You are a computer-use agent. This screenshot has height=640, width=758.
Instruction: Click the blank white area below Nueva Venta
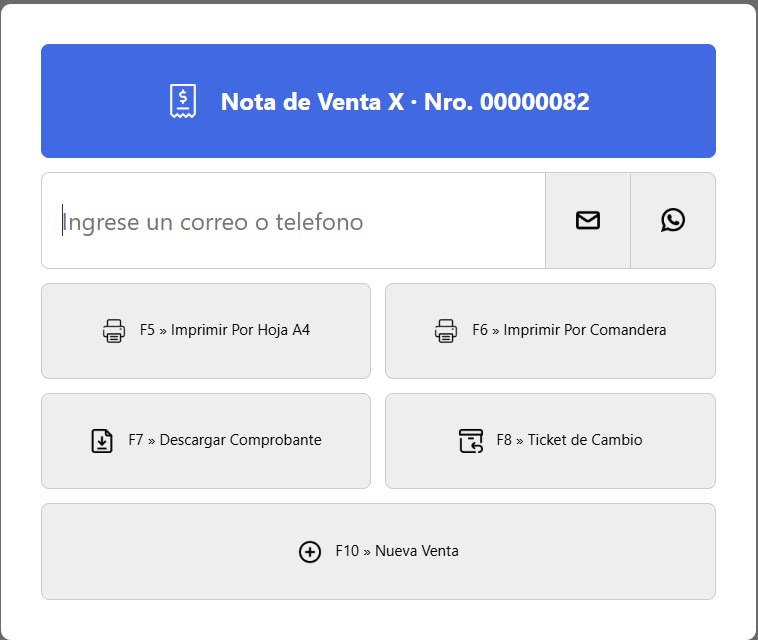378,618
